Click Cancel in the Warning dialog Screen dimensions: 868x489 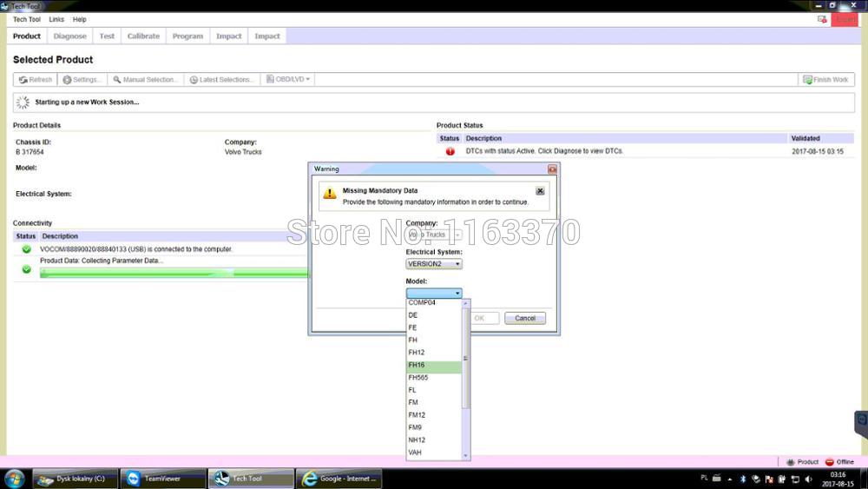[525, 319]
